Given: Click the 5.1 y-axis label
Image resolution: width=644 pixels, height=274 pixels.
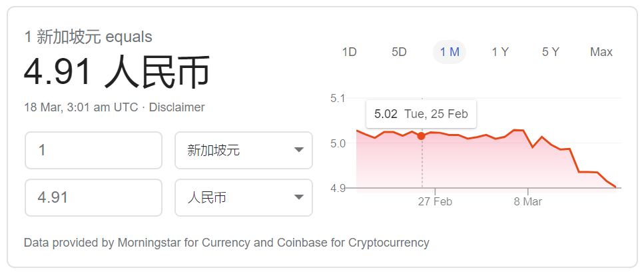Looking at the screenshot, I should point(338,99).
